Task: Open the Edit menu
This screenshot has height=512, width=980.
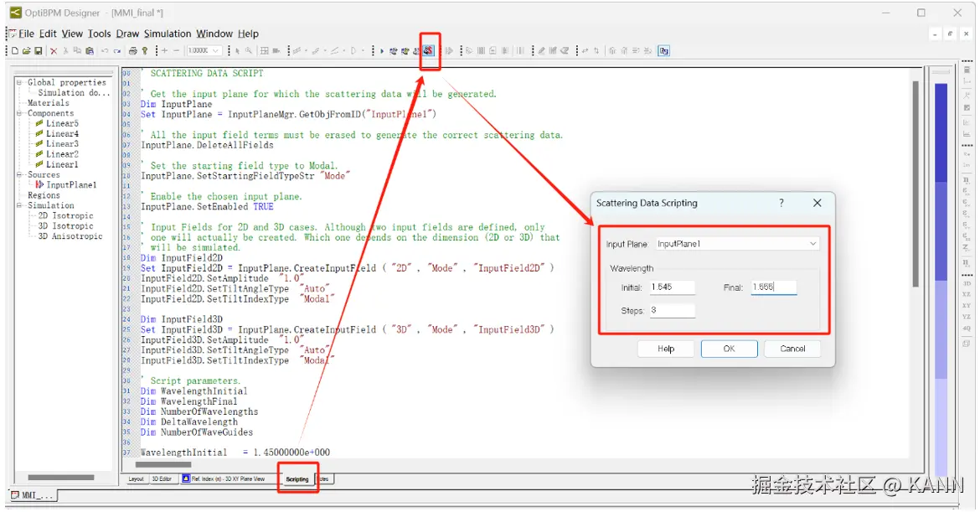Action: pos(48,34)
